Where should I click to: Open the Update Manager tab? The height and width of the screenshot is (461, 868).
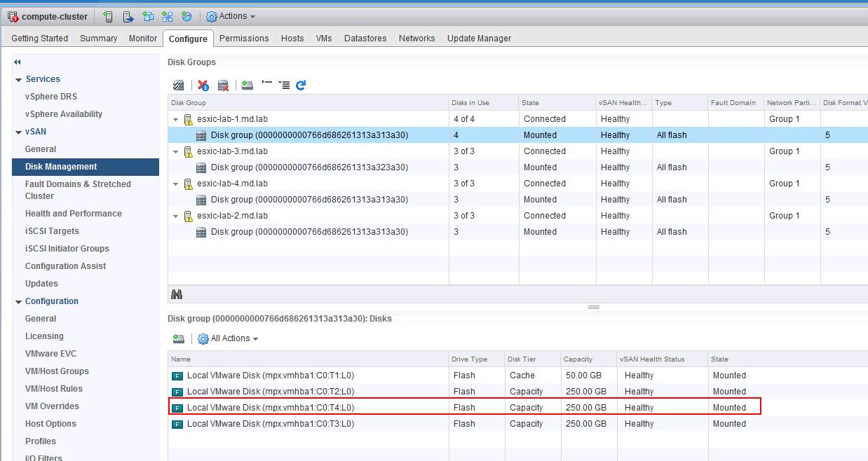click(x=480, y=39)
